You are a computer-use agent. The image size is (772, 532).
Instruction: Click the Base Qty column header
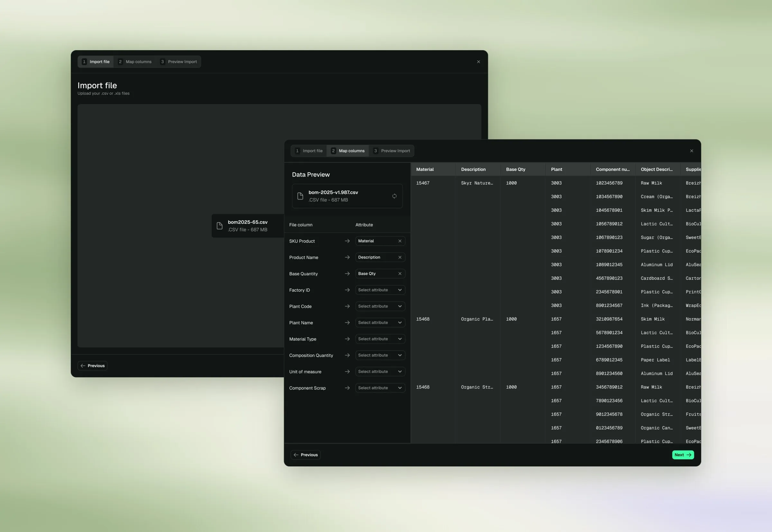(523, 169)
